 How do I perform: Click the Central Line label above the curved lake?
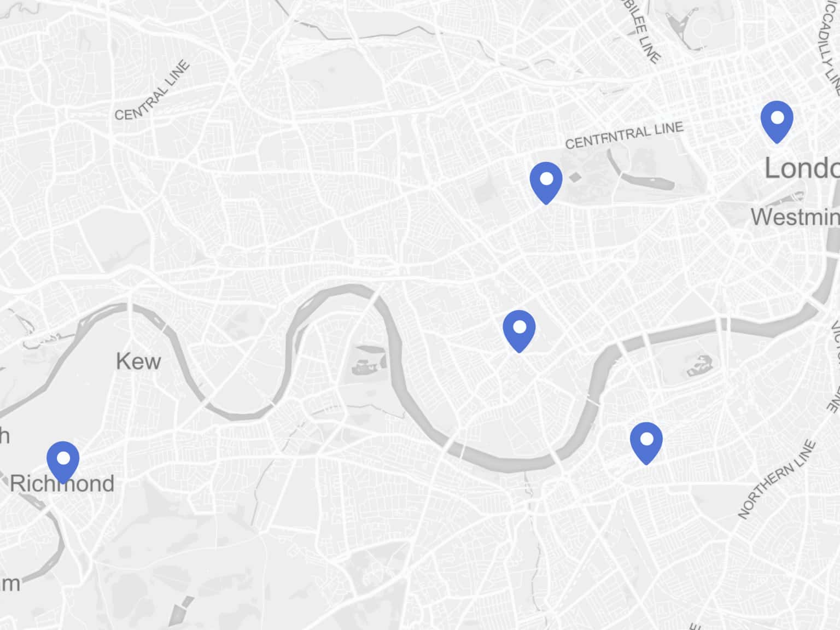624,136
